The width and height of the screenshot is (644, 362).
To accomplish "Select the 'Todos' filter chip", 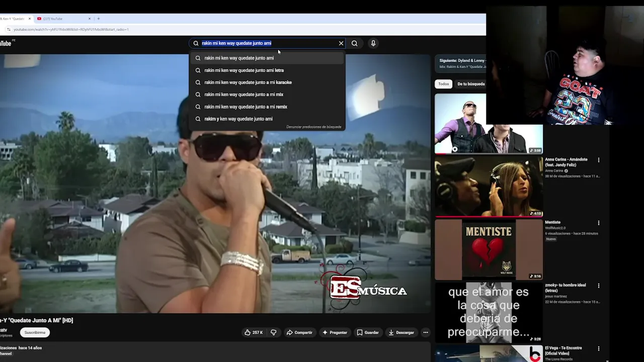I will click(x=443, y=84).
